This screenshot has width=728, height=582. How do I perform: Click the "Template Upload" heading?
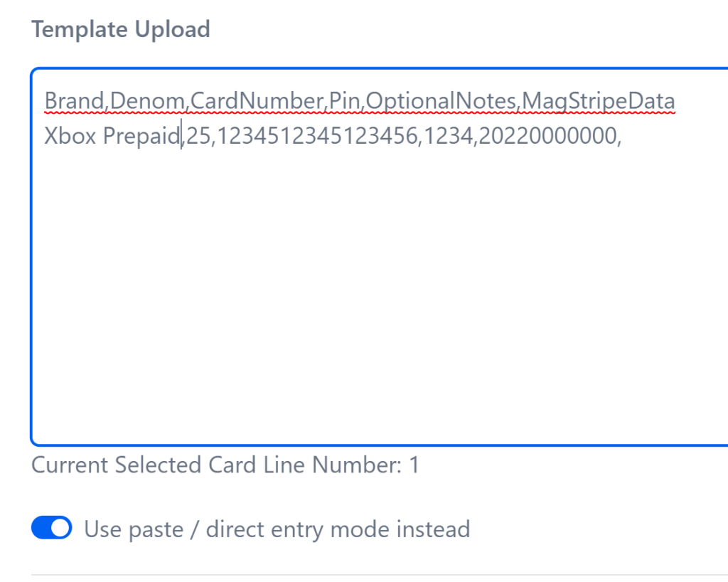coord(121,29)
